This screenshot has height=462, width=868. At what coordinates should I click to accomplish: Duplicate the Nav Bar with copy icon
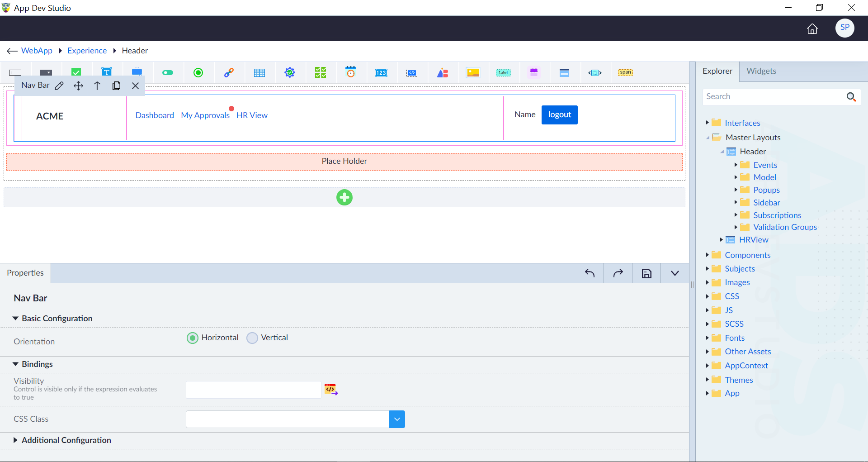coord(116,86)
